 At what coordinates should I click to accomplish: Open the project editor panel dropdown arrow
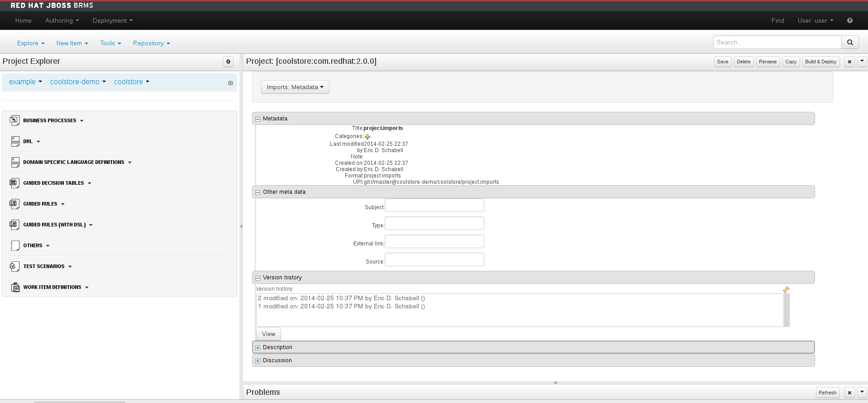(862, 61)
